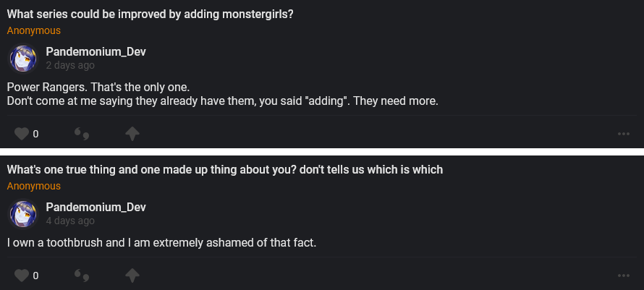Open the "4 days ago" timestamp link
644x290 pixels.
[x=70, y=221]
